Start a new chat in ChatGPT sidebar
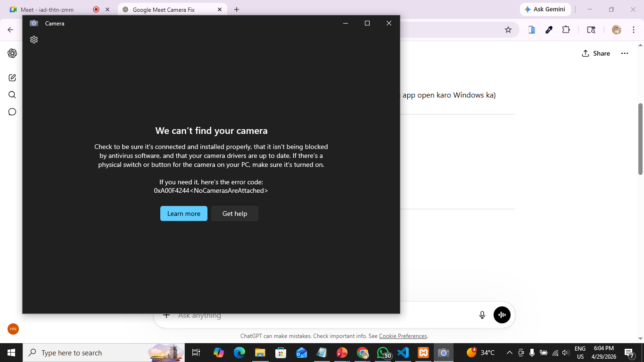 [12, 78]
